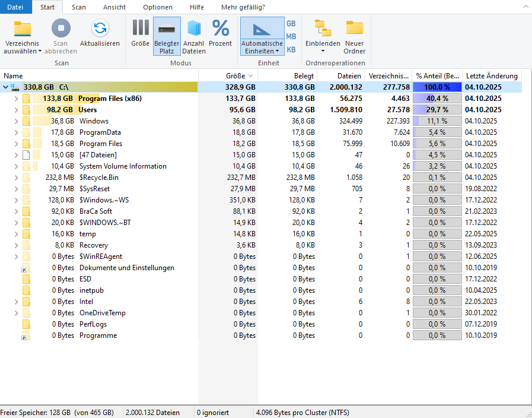Expand the ProgramData folder node
This screenshot has height=418, width=532.
pyautogui.click(x=16, y=132)
